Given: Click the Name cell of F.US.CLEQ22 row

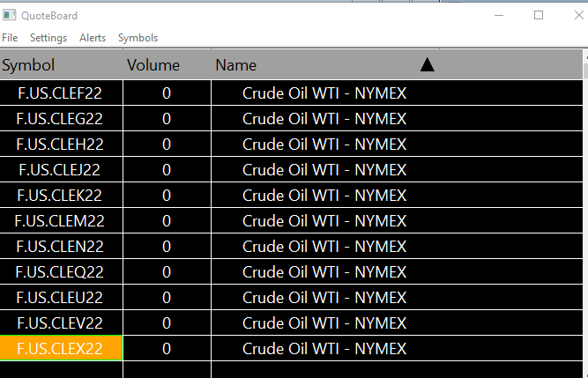Looking at the screenshot, I should (x=324, y=271).
